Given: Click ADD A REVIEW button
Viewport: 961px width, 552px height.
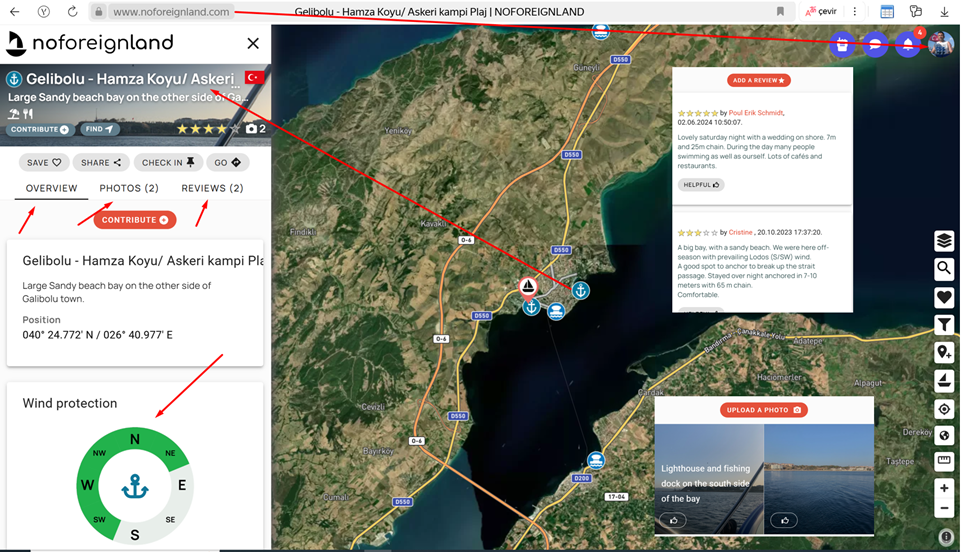Looking at the screenshot, I should [759, 80].
